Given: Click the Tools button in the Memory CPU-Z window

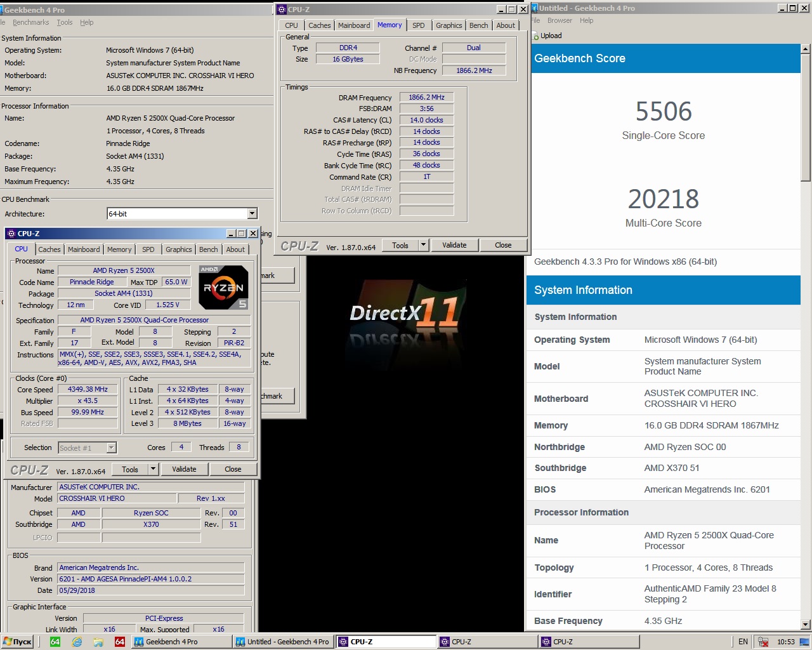Looking at the screenshot, I should [x=400, y=245].
